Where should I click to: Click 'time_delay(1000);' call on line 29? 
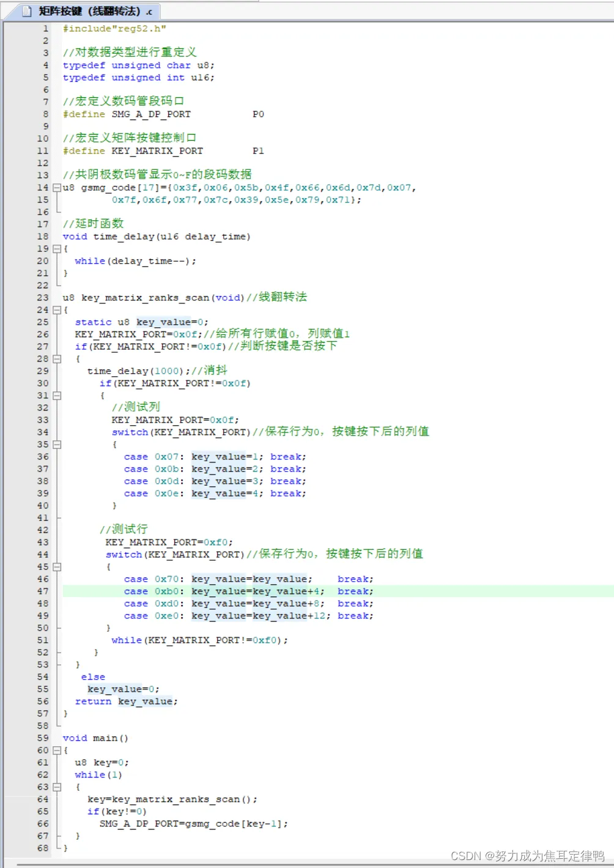click(139, 371)
